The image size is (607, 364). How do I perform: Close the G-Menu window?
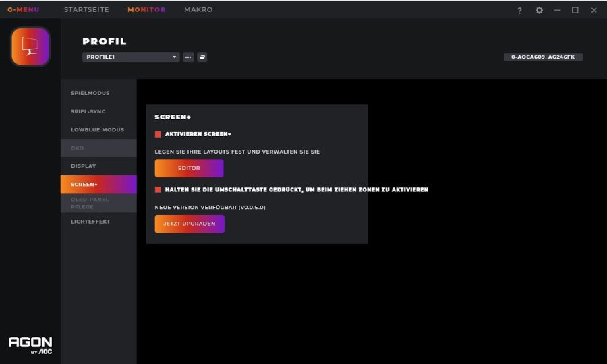(x=594, y=10)
